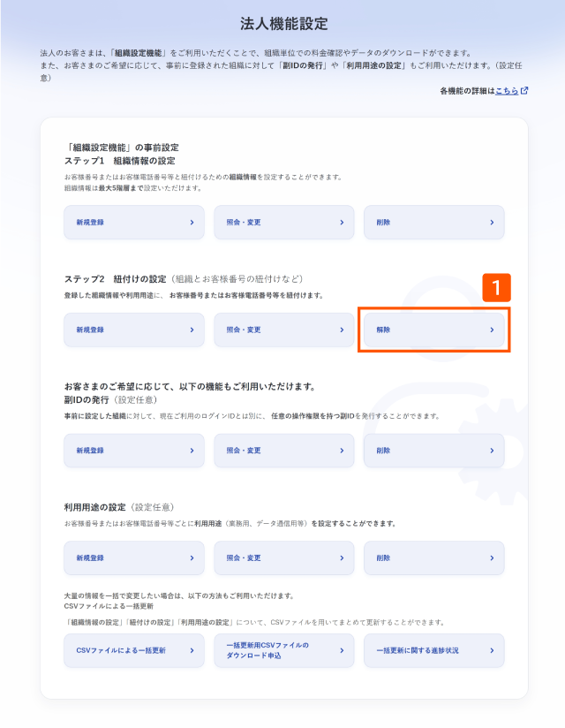Image resolution: width=565 pixels, height=728 pixels.
Task: Click chevron on 一括更新に関する進捗状況 button
Action: pos(492,650)
